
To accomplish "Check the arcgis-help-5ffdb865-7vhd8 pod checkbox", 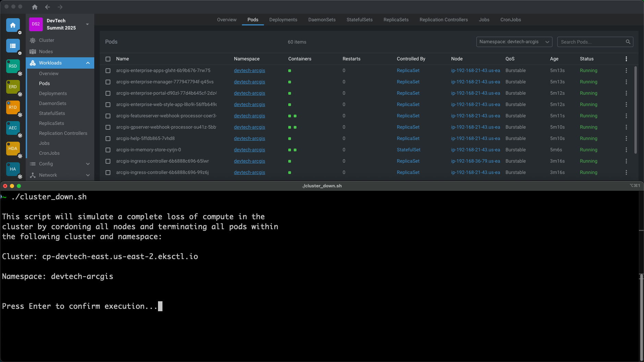I will pos(108,138).
